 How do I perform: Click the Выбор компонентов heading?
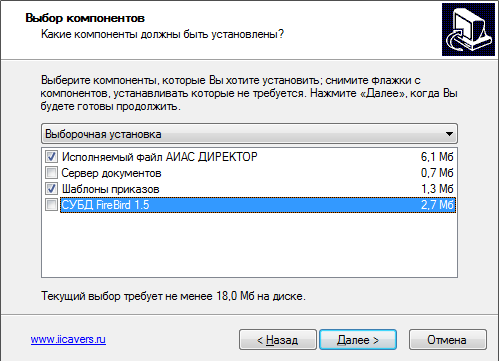[85, 18]
